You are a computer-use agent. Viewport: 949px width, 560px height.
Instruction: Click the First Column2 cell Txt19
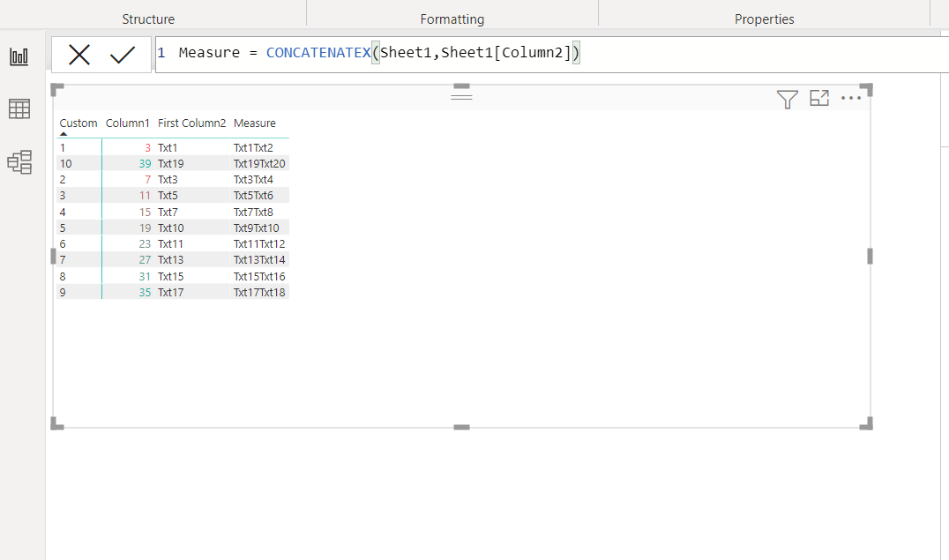click(171, 163)
